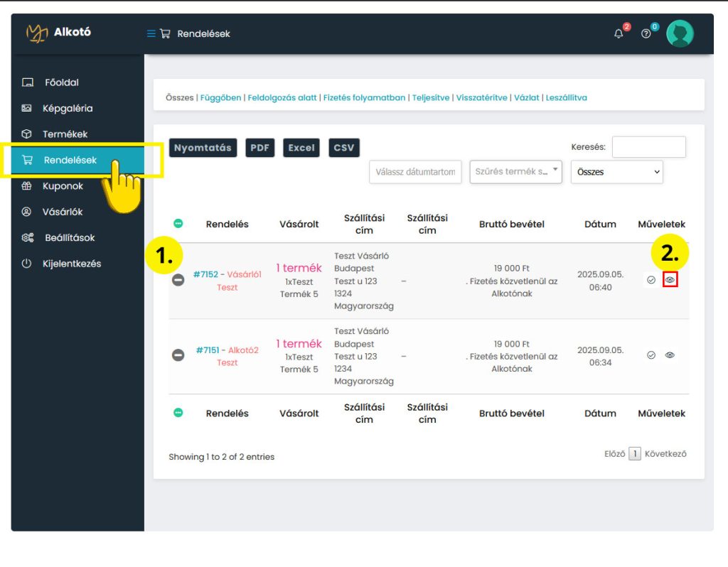728x567 pixels.
Task: Collapse row of order #7151
Action: (x=178, y=355)
